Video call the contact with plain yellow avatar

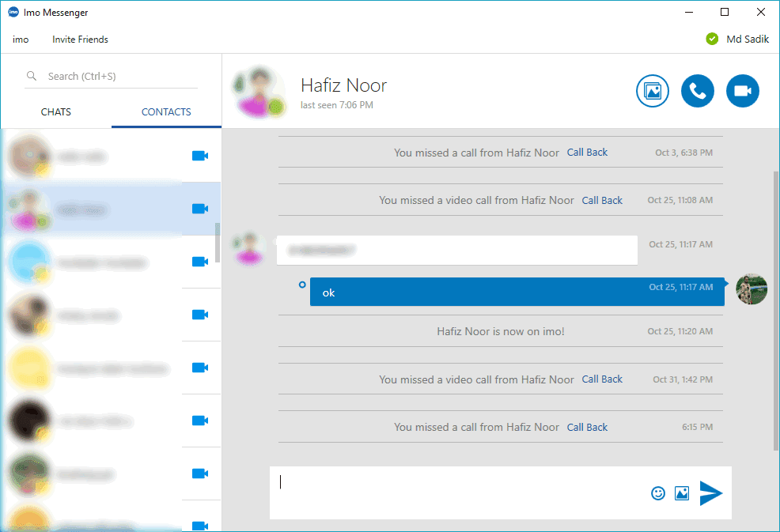pyautogui.click(x=200, y=368)
